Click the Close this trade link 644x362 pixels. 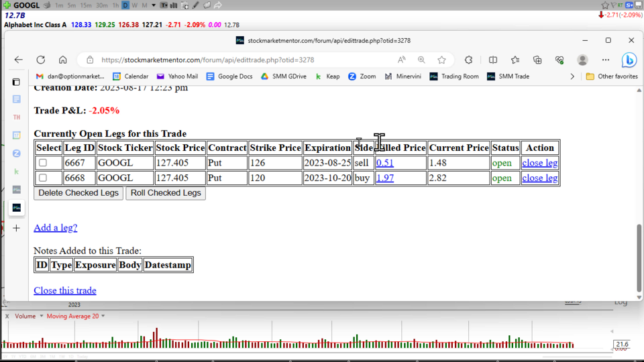pyautogui.click(x=65, y=290)
